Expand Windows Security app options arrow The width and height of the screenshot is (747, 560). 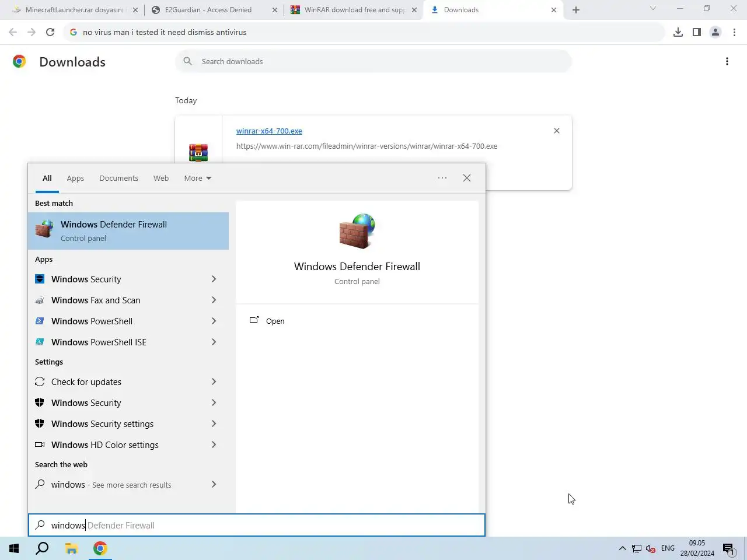[x=214, y=279]
